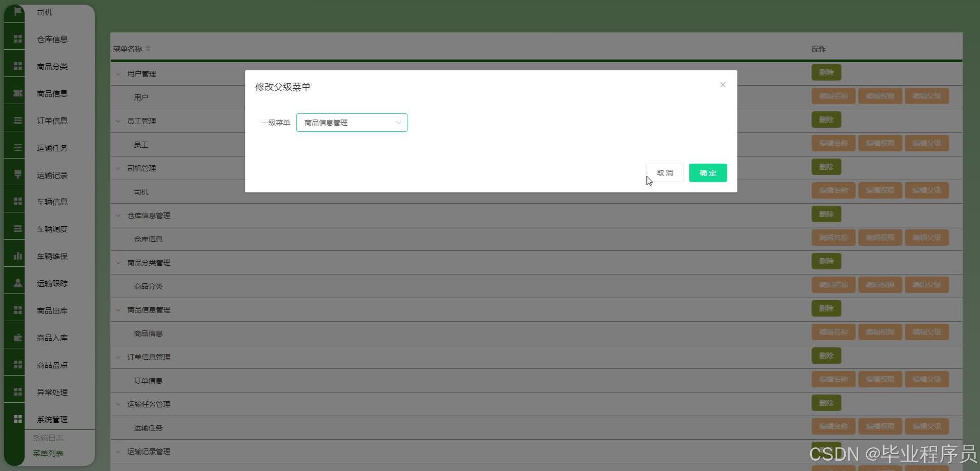The width and height of the screenshot is (980, 471).
Task: Click the 商品出库 icon in sidebar
Action: coord(18,310)
